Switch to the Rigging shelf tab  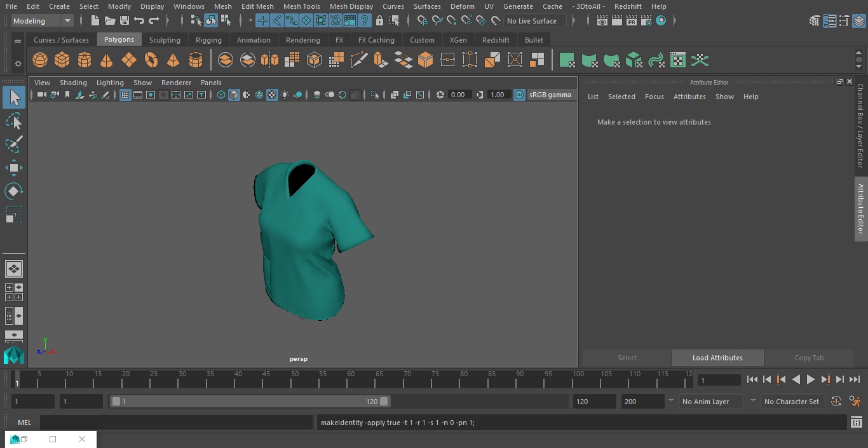coord(208,40)
